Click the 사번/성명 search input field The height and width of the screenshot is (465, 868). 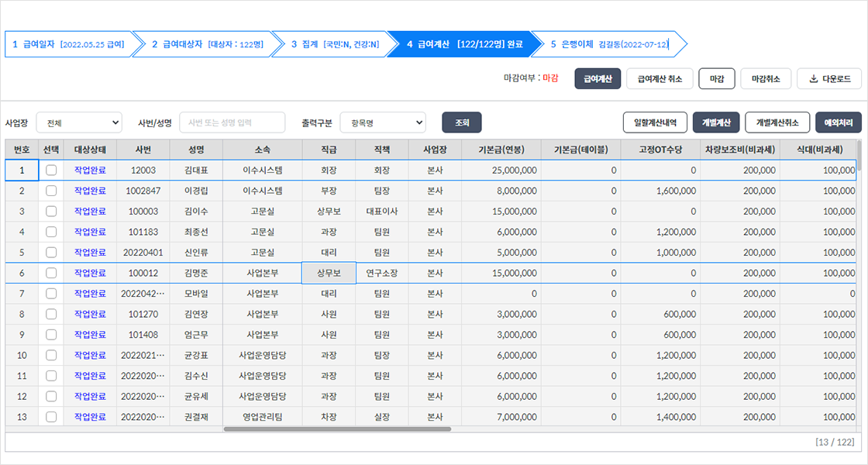(x=232, y=122)
